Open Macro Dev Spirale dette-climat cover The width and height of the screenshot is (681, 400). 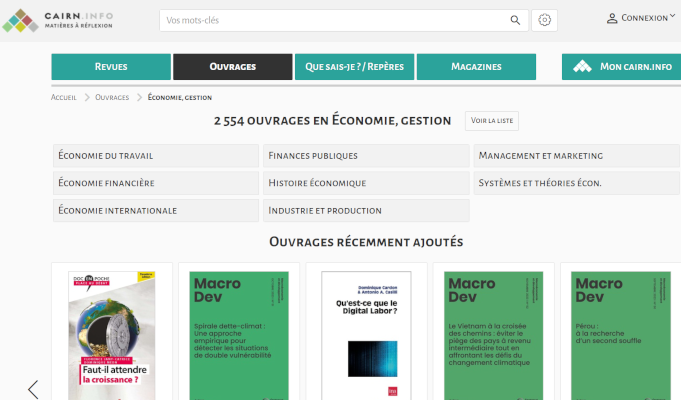[239, 336]
